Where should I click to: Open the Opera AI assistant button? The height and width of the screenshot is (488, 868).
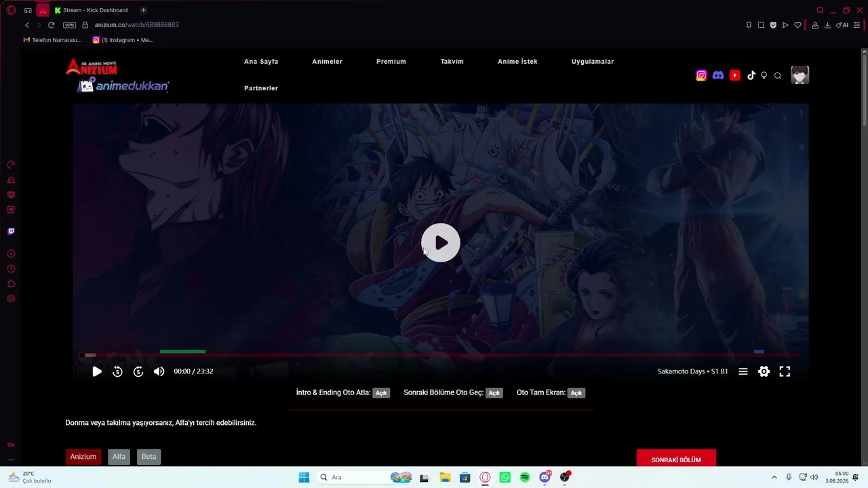click(842, 25)
